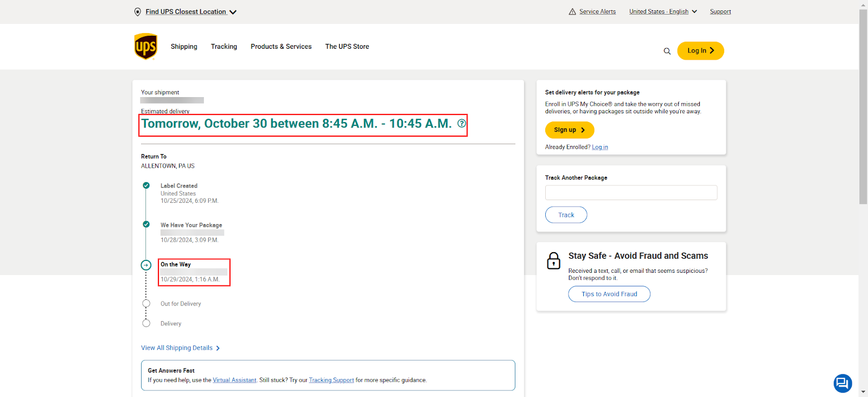Click the Service Alerts warning icon

coord(572,12)
